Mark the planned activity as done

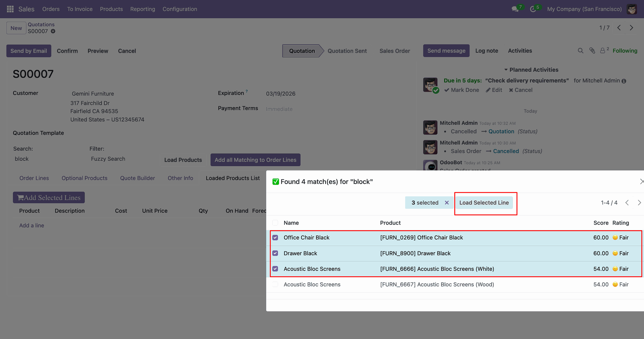coord(462,90)
